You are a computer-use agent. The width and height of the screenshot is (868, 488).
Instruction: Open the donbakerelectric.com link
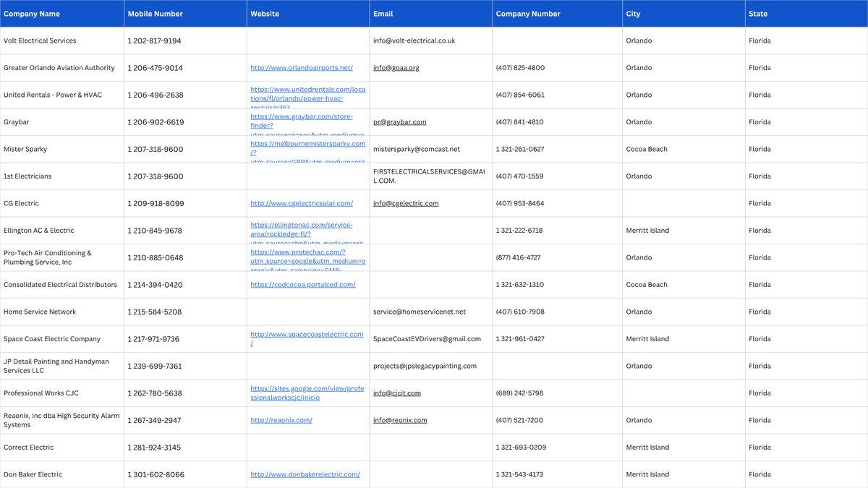[x=305, y=474]
